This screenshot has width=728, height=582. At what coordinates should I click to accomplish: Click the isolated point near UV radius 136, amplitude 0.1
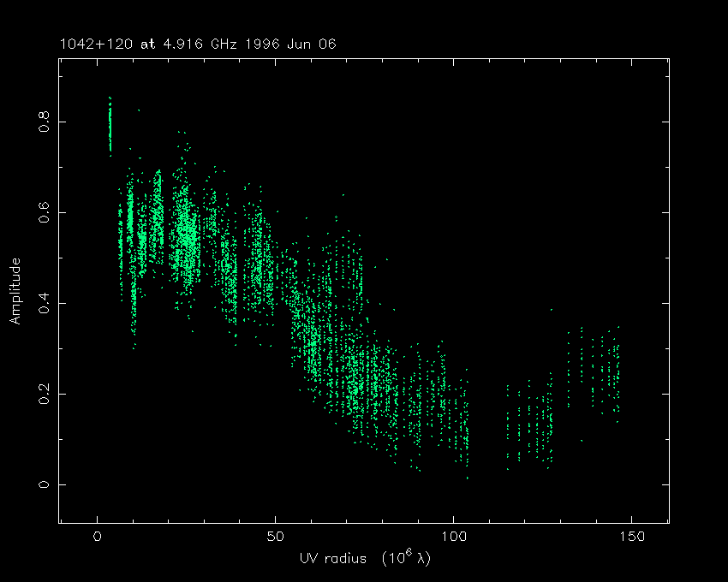pos(582,441)
